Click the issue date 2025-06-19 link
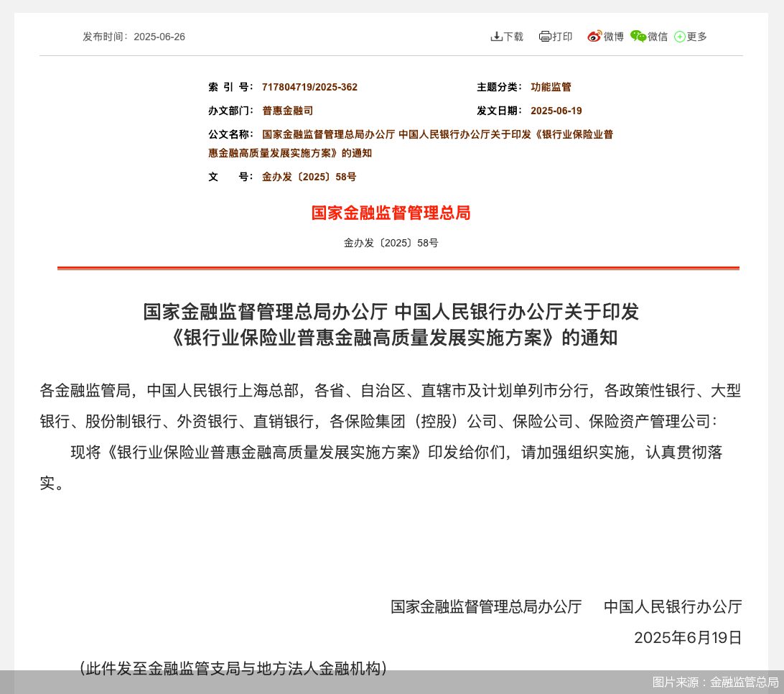This screenshot has height=694, width=784. [x=557, y=111]
